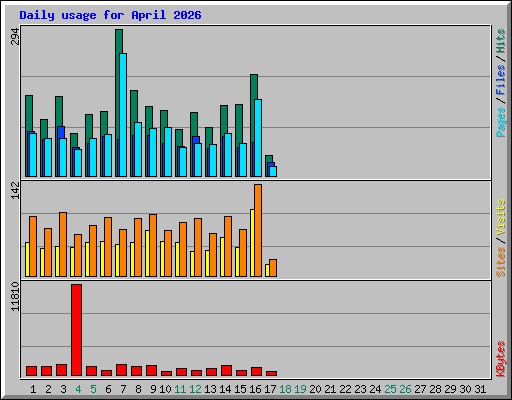Click the tallest orange sites bar for day 16
The image size is (512, 400).
pos(258,230)
